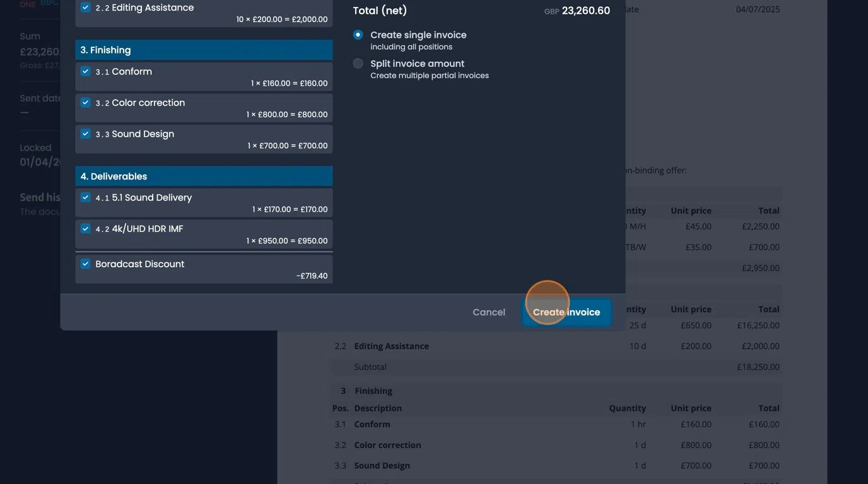Uncheck the 3.1 Conform position
868x484 pixels.
pyautogui.click(x=85, y=71)
